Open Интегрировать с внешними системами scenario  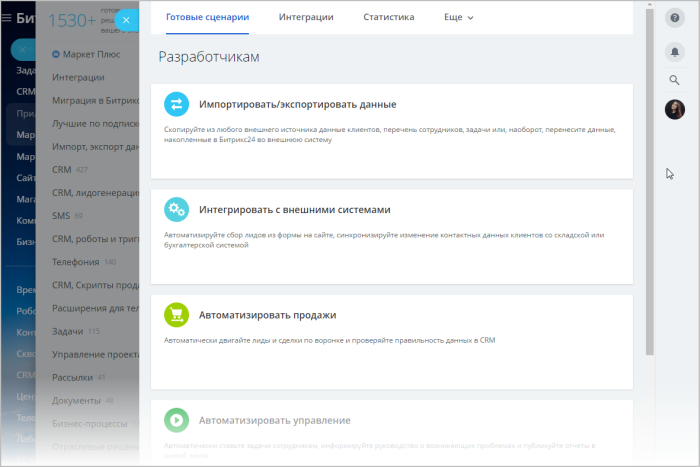click(x=392, y=237)
